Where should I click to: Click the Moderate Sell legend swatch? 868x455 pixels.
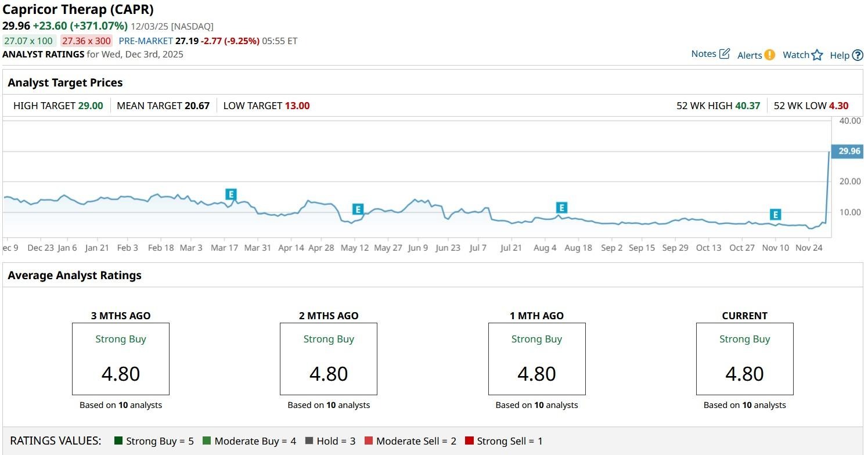[x=369, y=441]
